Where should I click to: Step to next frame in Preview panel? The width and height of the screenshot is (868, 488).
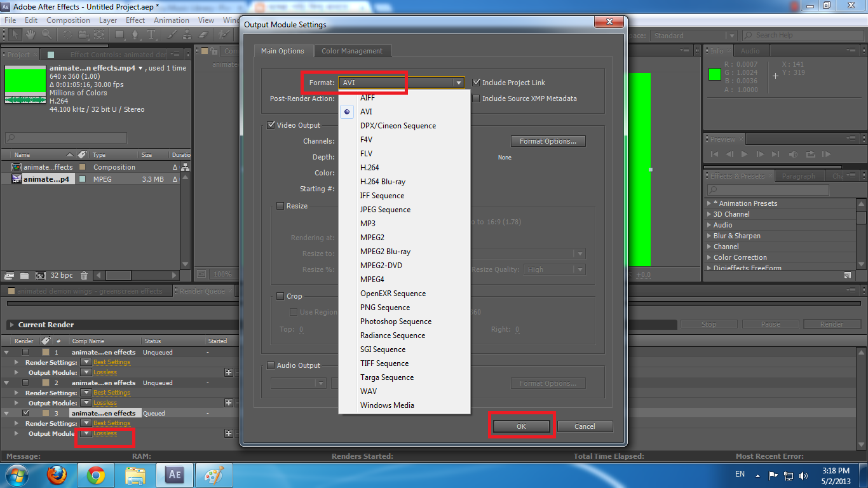click(760, 154)
